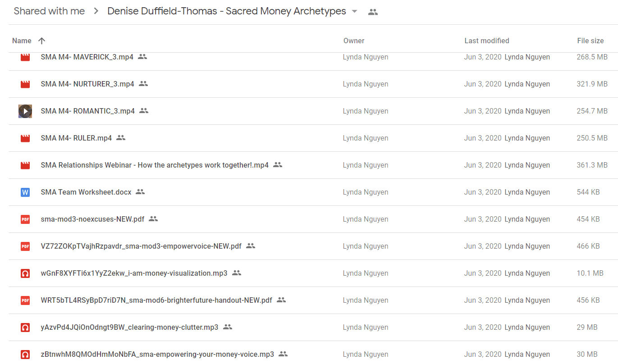Select file SMA M4- NURTURER_3.mp4
618x364 pixels.
[87, 84]
